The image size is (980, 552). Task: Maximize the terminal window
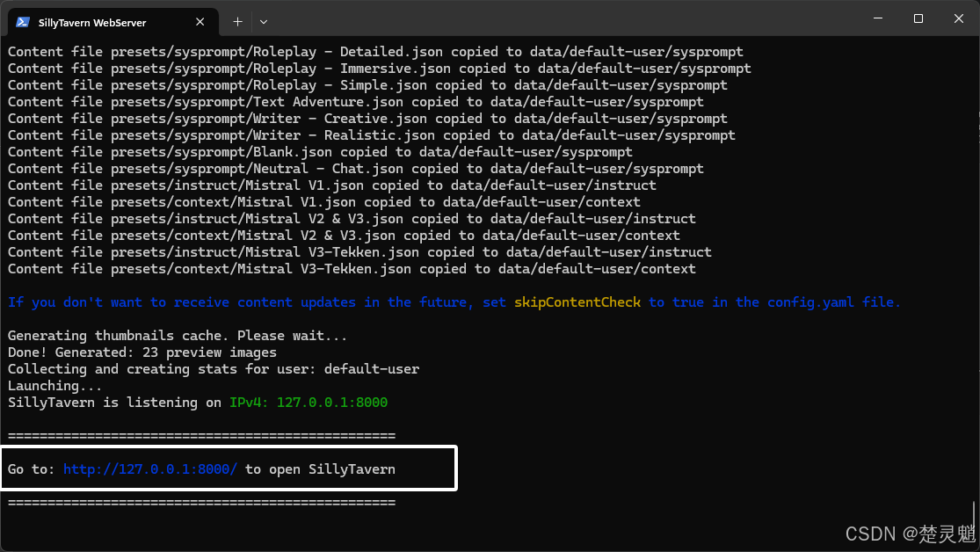tap(918, 18)
